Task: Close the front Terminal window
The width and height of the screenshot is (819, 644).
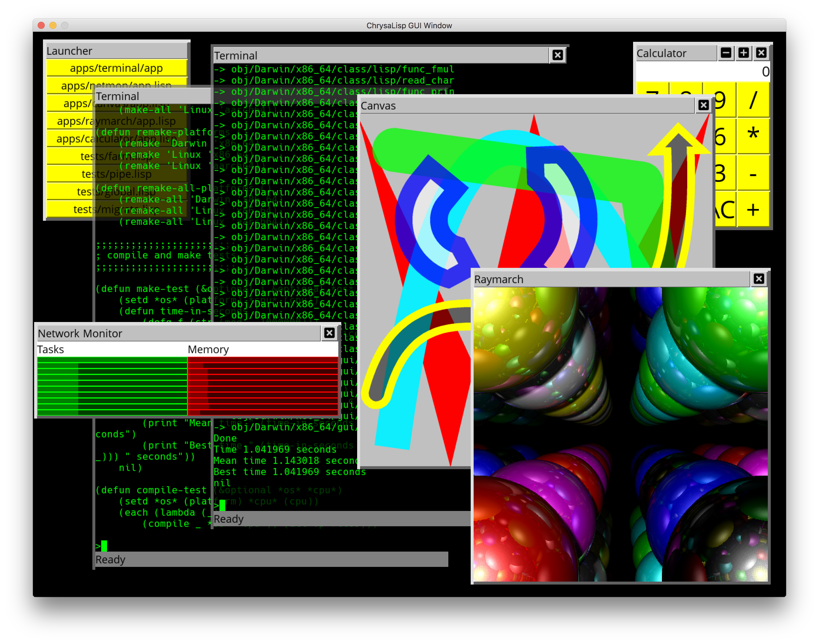Action: click(x=557, y=55)
